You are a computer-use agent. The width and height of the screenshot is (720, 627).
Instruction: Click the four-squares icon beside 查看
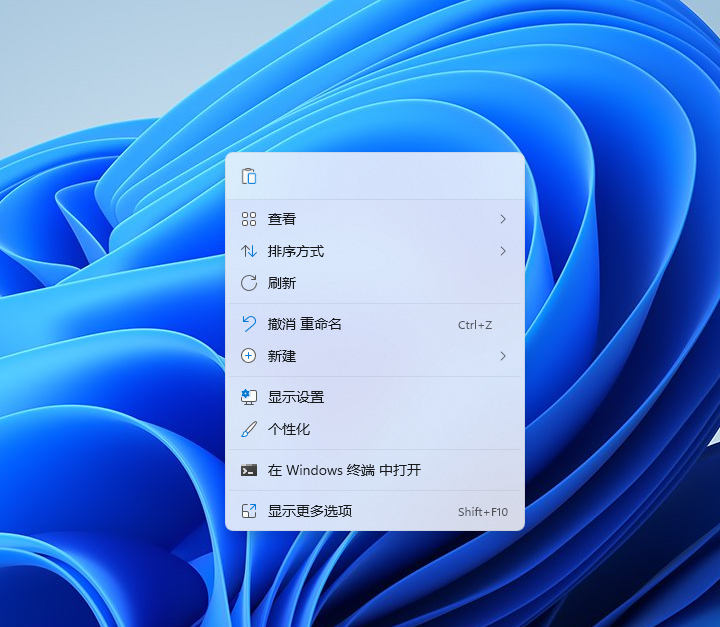(249, 219)
